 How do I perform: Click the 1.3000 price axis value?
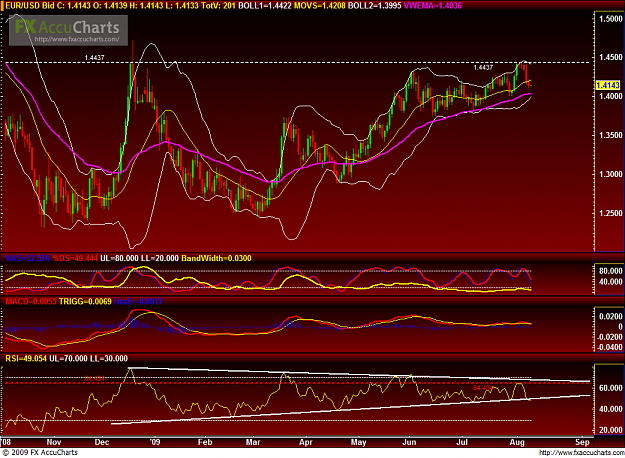[611, 174]
